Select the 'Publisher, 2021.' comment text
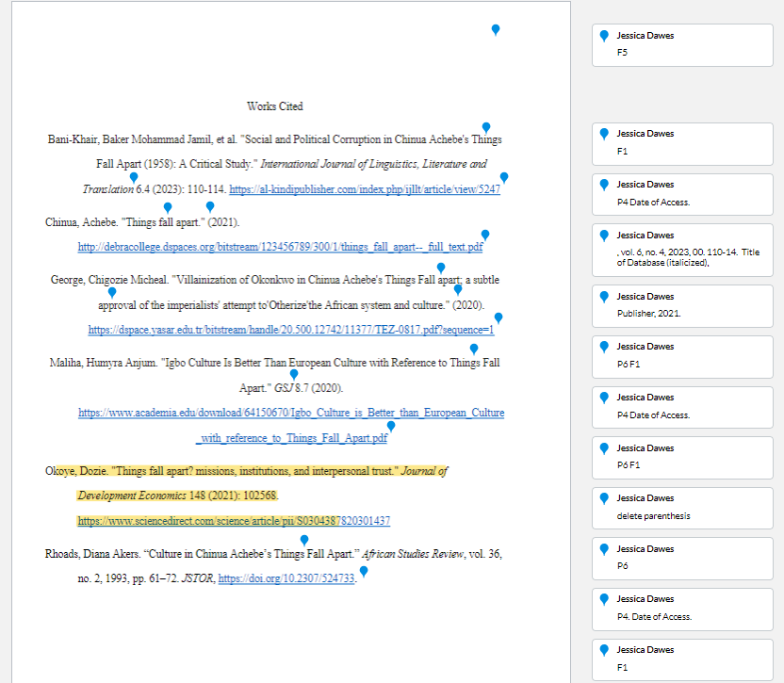The height and width of the screenshot is (683, 784). coord(648,314)
